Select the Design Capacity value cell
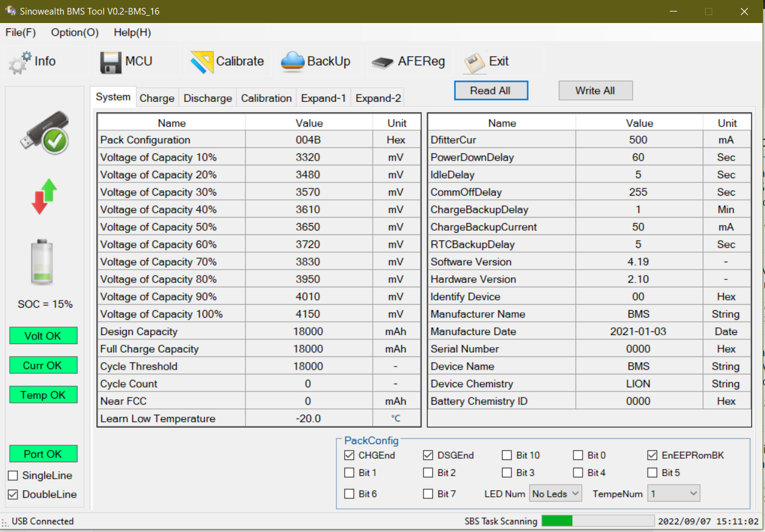 pyautogui.click(x=309, y=331)
